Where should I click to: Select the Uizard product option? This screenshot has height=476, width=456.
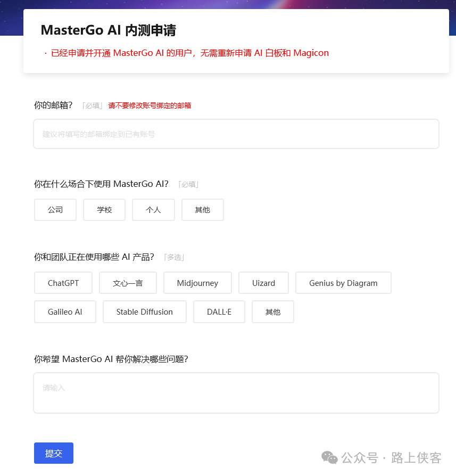point(263,283)
